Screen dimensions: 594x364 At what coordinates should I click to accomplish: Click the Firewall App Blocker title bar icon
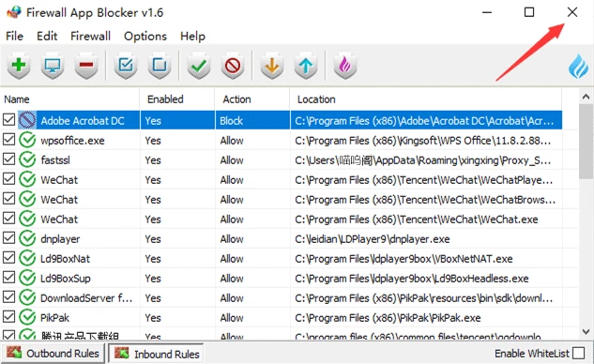coord(14,12)
